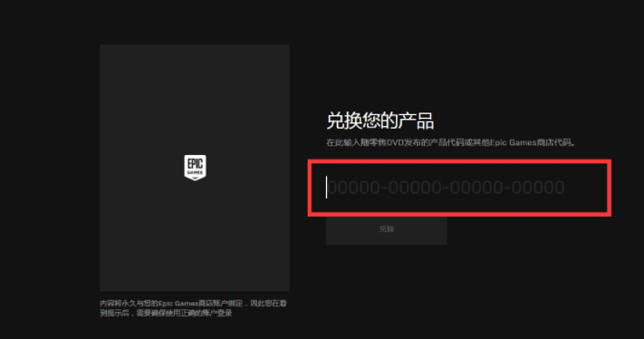
Task: Click the second 00000 group in the code field
Action: coord(415,188)
